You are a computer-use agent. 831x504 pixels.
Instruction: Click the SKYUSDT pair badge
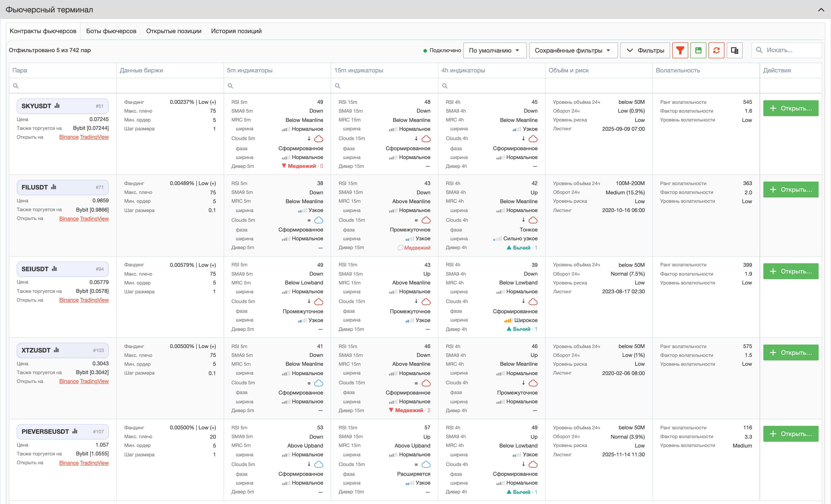pyautogui.click(x=63, y=106)
